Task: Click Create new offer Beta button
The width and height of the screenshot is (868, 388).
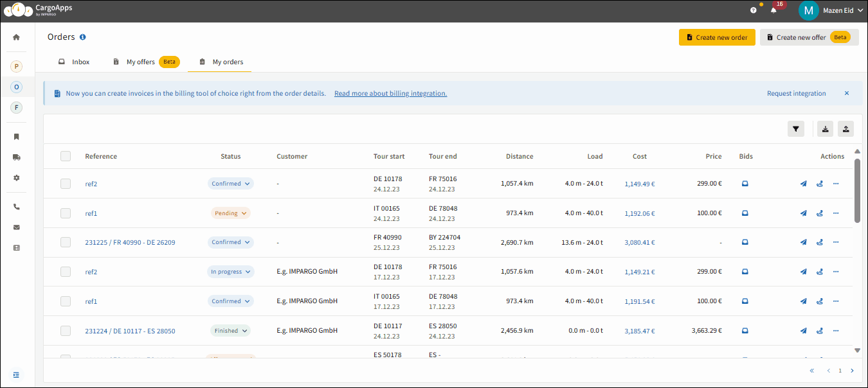Action: click(809, 37)
